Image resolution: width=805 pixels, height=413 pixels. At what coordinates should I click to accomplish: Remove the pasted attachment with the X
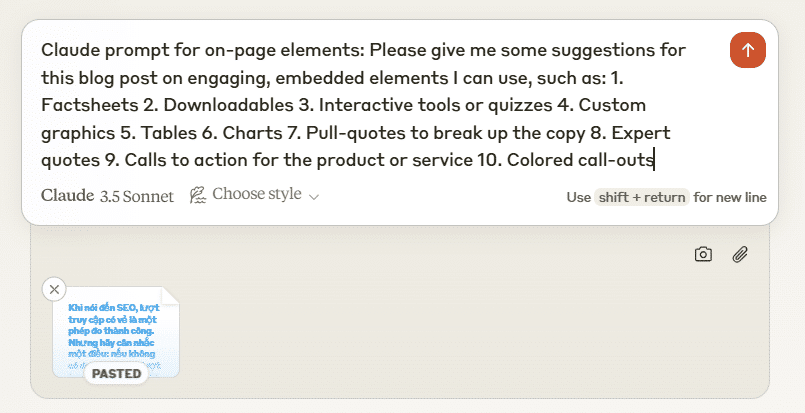click(54, 289)
